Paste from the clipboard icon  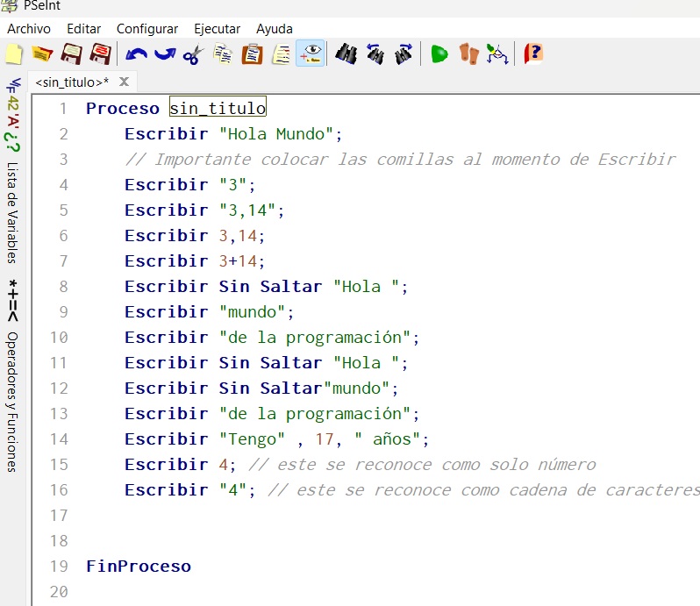tap(252, 54)
